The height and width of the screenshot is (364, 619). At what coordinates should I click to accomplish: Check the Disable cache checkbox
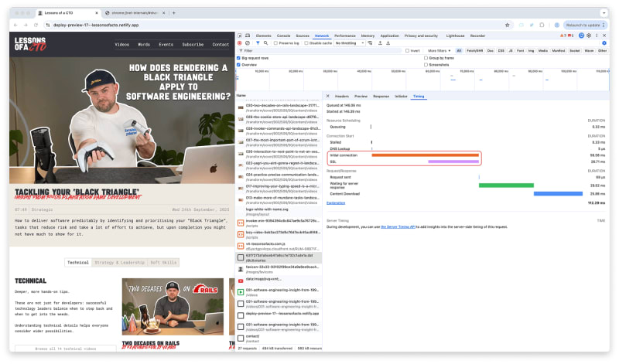[x=307, y=43]
